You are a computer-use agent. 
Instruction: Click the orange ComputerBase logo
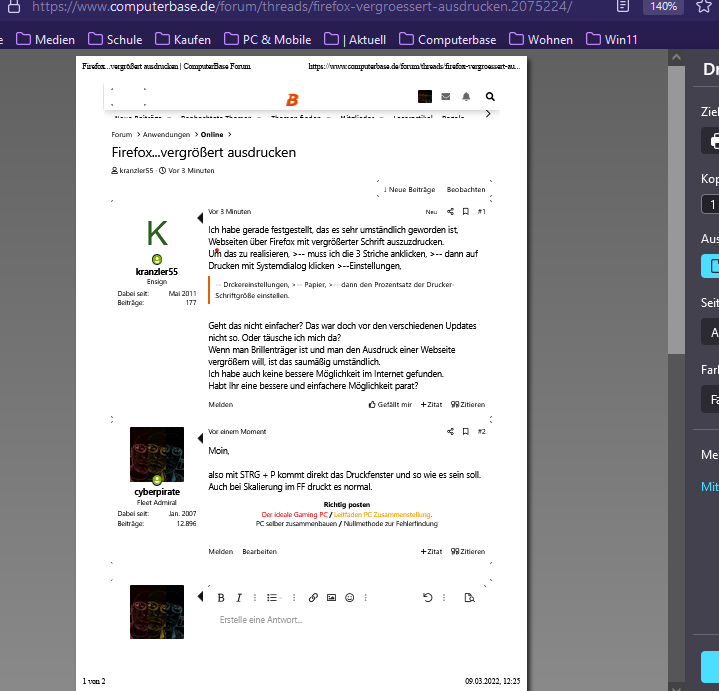pyautogui.click(x=292, y=100)
